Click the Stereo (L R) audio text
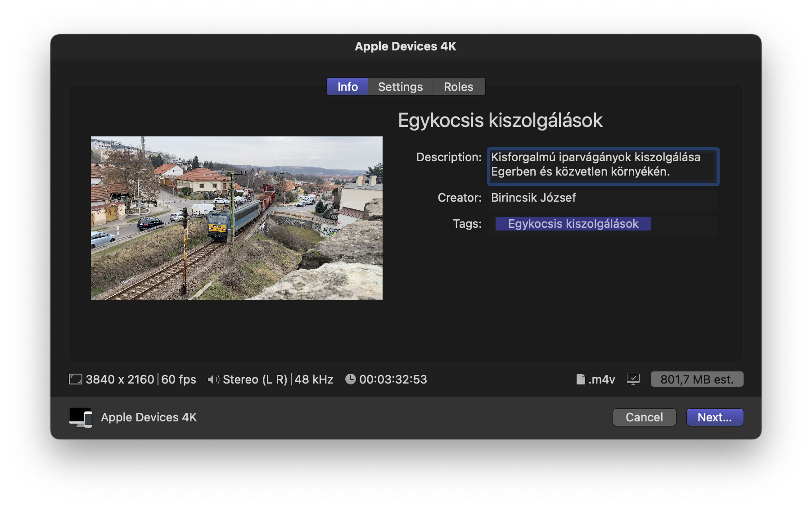The height and width of the screenshot is (506, 812). (255, 379)
